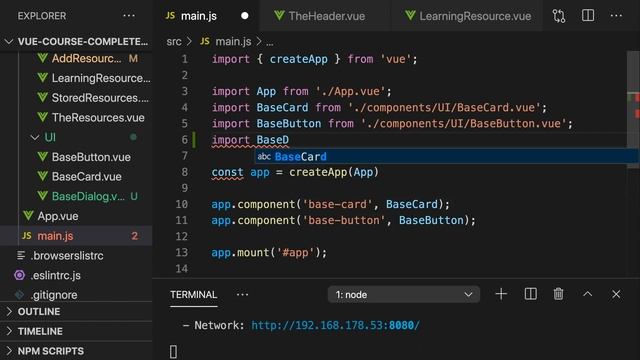
Task: Split the terminal panel
Action: (x=531, y=294)
